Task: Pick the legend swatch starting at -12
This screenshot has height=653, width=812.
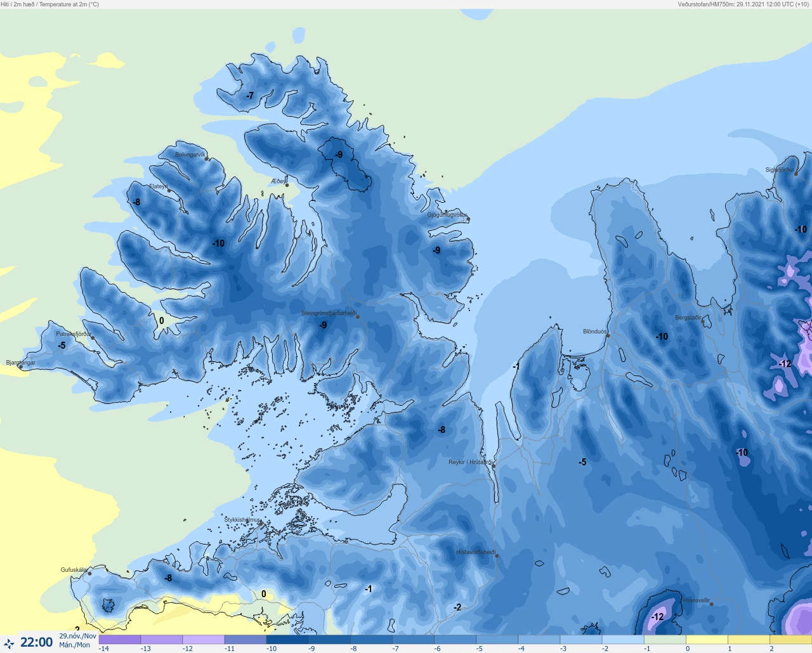Action: pos(204,640)
